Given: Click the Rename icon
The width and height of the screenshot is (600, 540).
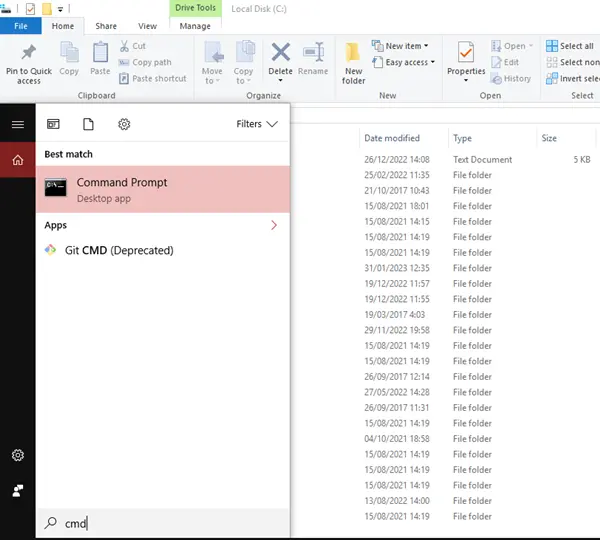Looking at the screenshot, I should pos(313,52).
